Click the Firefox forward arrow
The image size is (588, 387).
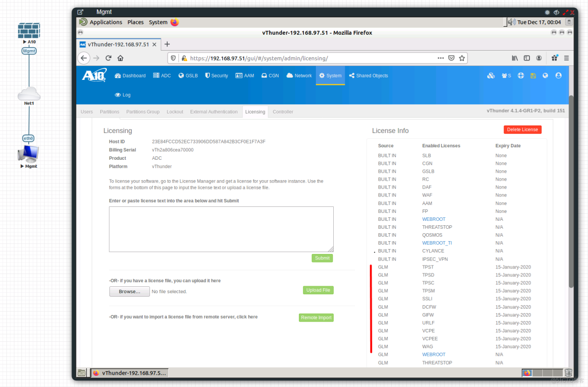[96, 58]
